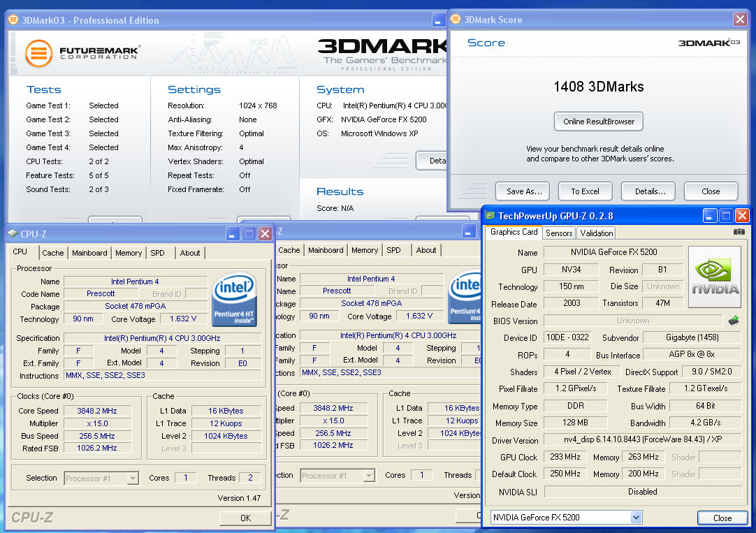
Task: Click 3DMark Score window title icon
Action: point(455,20)
